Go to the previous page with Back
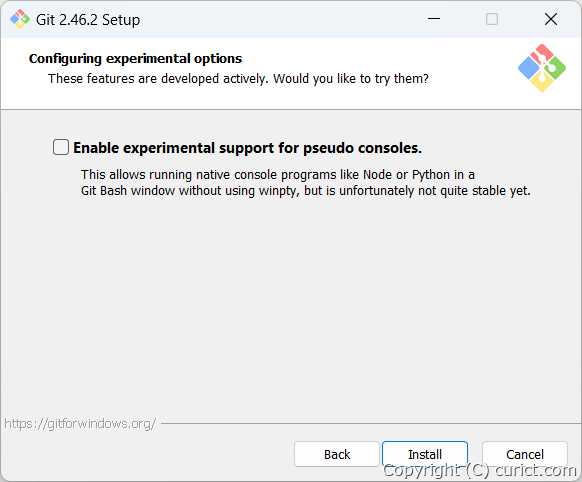Viewport: 582px width, 482px height. click(337, 454)
